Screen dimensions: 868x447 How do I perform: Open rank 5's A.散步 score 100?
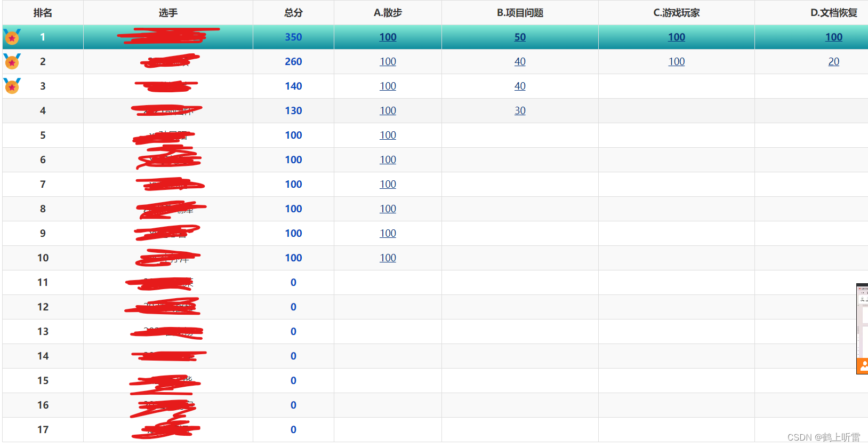[x=388, y=135]
